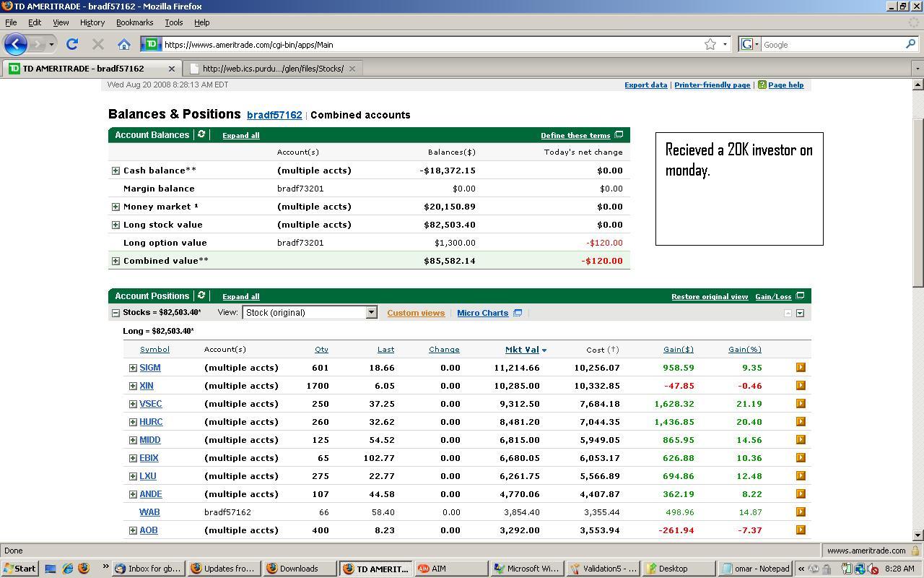Click the Micro Charts popup icon

pos(518,313)
